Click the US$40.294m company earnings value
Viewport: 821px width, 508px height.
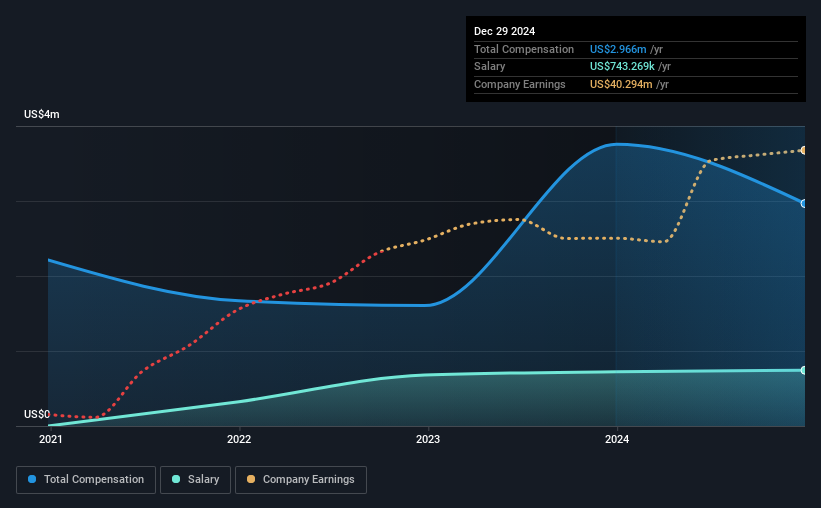(621, 84)
